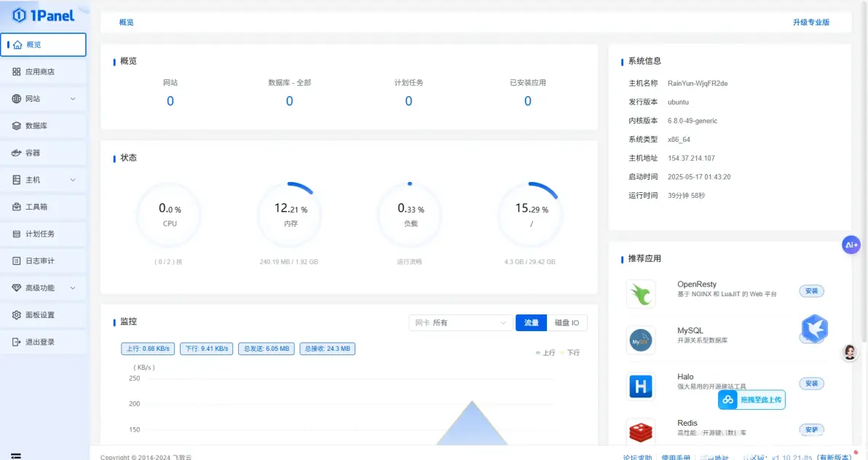
Task: Click the 面板设置 gear icon
Action: click(17, 315)
